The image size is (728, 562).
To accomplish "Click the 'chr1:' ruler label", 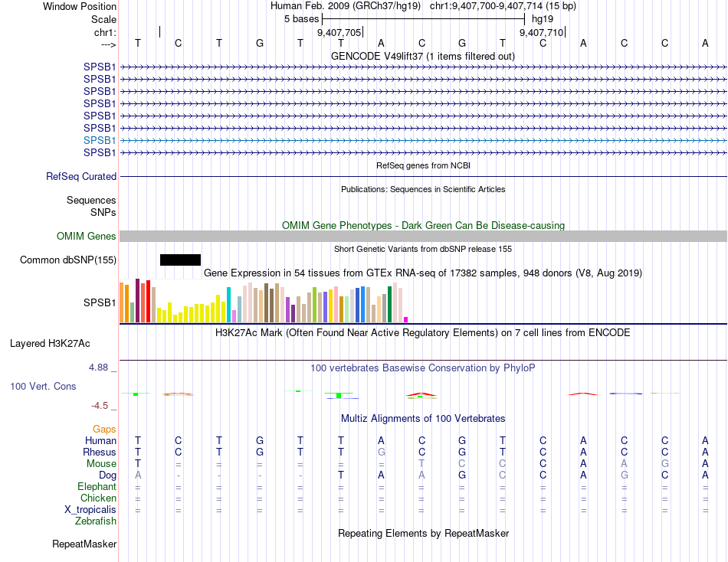I will click(x=105, y=32).
